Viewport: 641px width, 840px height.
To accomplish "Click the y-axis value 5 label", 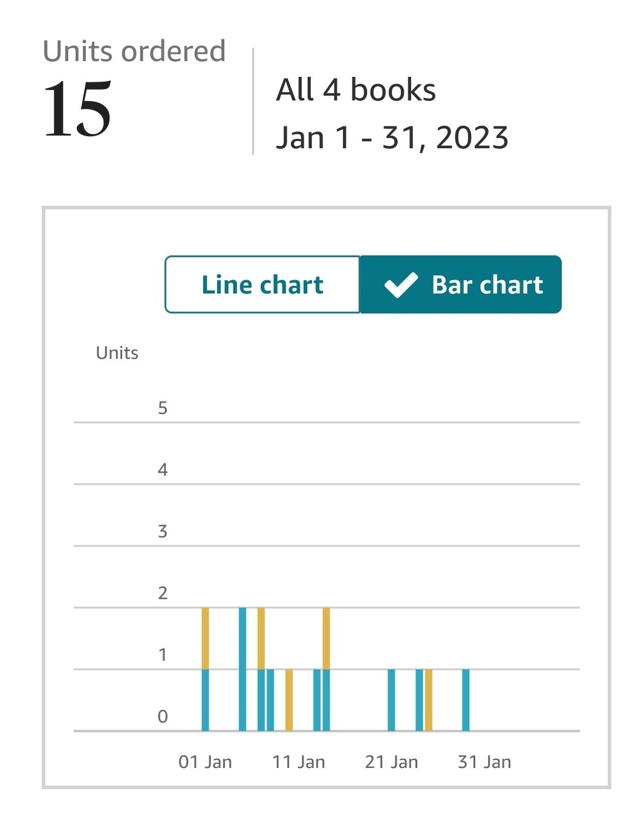I will coord(163,408).
